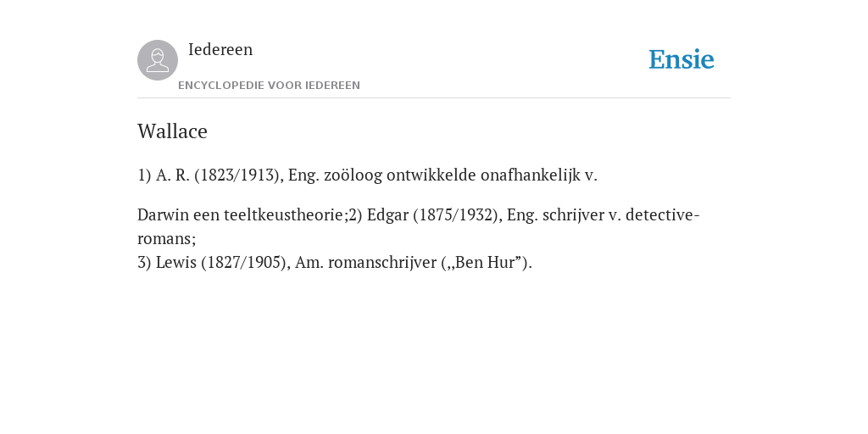The width and height of the screenshot is (868, 434).
Task: Click the A. R. (1823/1913) entry text
Action: tap(220, 175)
